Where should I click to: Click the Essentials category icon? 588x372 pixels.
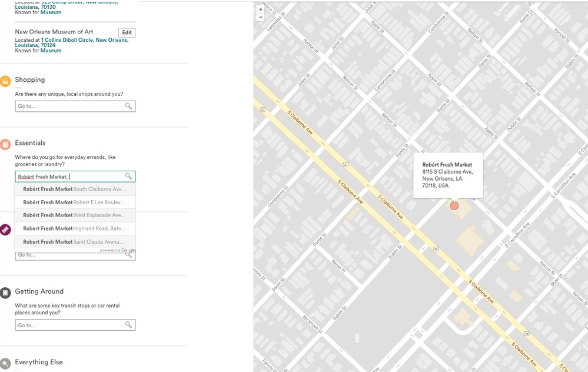[x=5, y=144]
